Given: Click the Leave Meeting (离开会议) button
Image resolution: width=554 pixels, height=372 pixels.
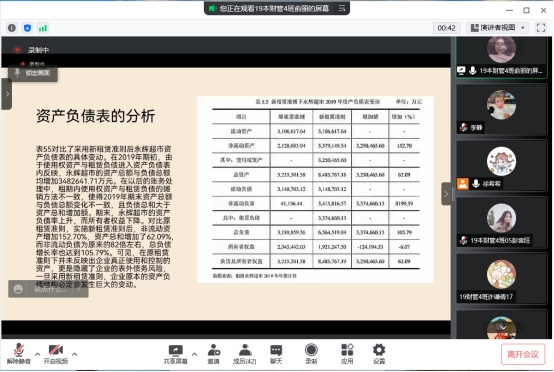Looking at the screenshot, I should click(523, 354).
